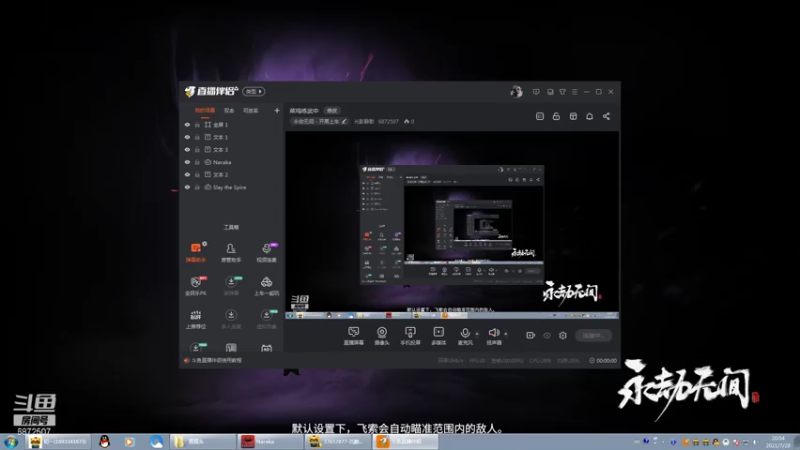This screenshot has width=800, height=450.
Task: Click the inbox icon in title bar
Action: pyautogui.click(x=550, y=92)
